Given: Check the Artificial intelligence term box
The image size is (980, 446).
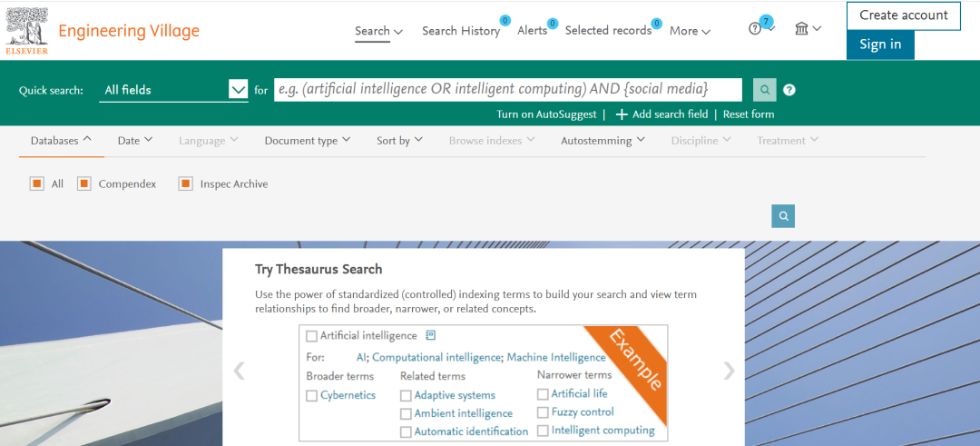Looking at the screenshot, I should pos(311,336).
